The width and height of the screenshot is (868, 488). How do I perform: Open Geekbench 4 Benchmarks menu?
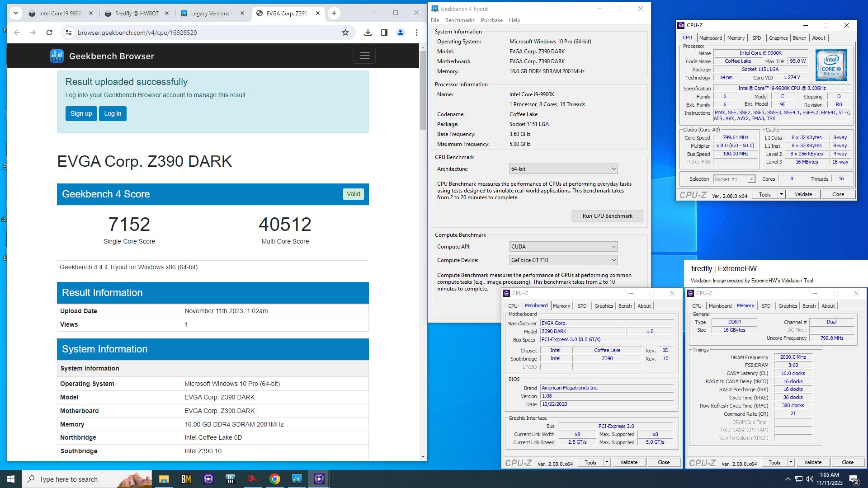[x=460, y=20]
